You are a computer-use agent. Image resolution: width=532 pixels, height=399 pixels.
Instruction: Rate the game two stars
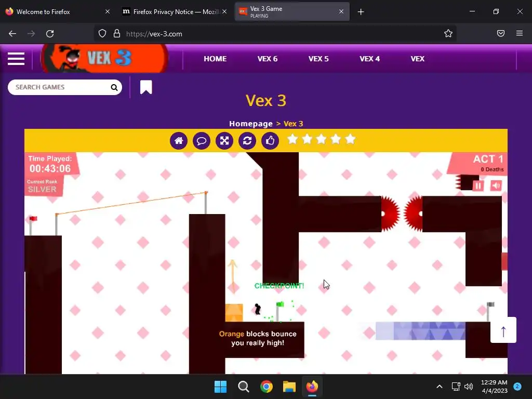pos(307,139)
